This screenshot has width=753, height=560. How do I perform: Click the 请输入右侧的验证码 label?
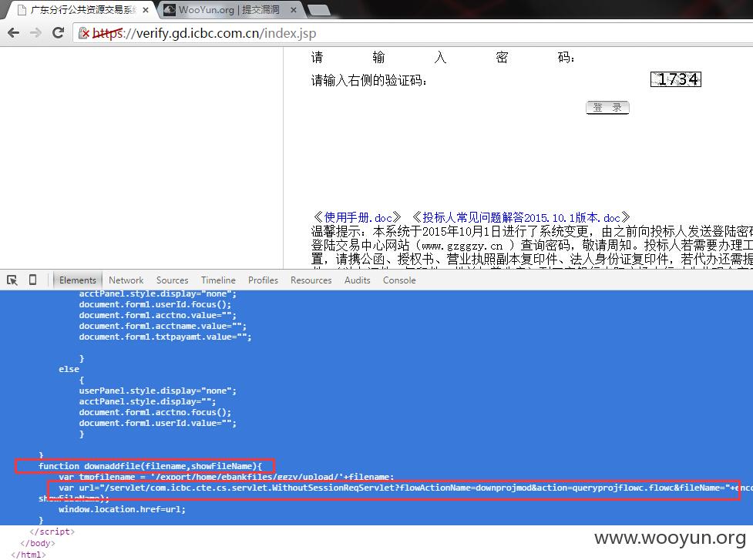(369, 80)
